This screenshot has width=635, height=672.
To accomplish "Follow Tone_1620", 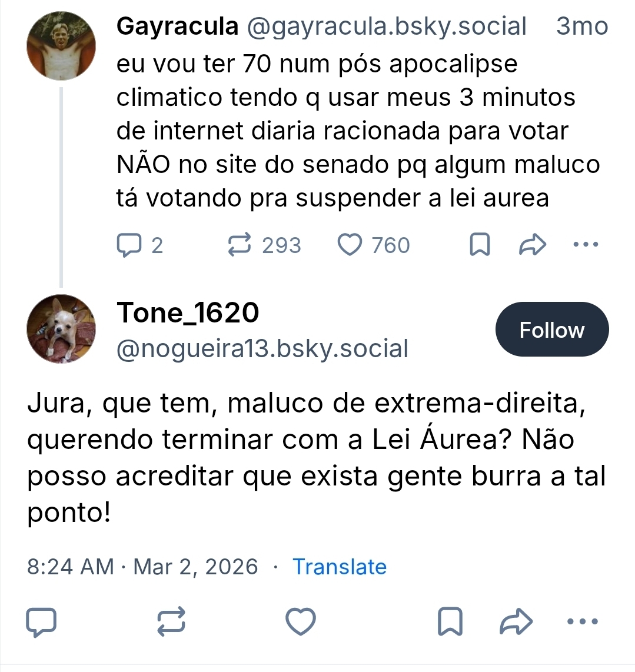I will pyautogui.click(x=552, y=330).
